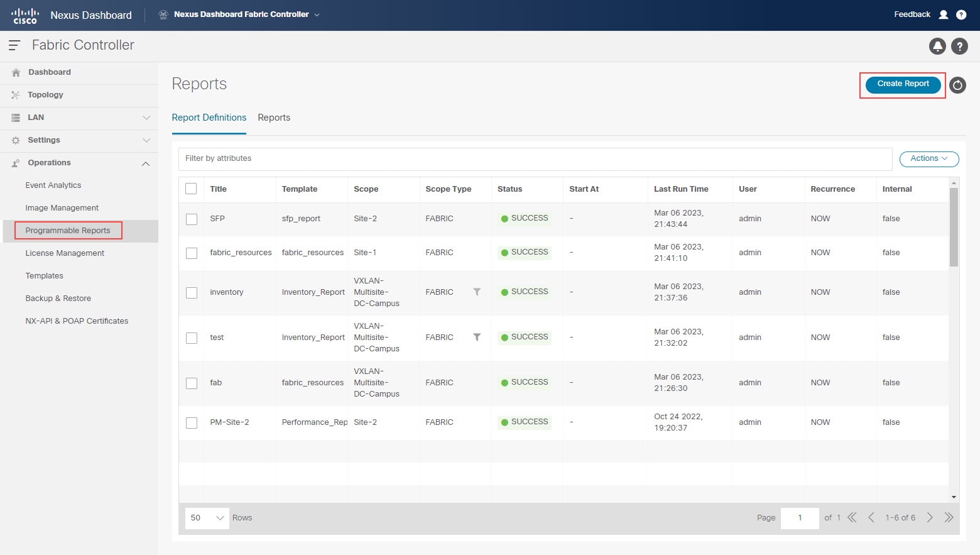This screenshot has height=555, width=980.
Task: Open Dashboard from the sidebar
Action: pos(50,72)
